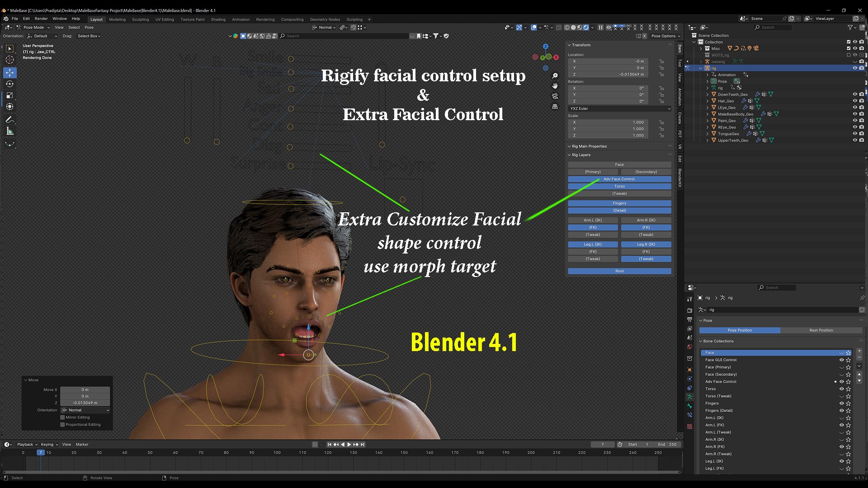Collapse the Bone Collections panel
Viewport: 868px width, 488px height.
click(717, 341)
